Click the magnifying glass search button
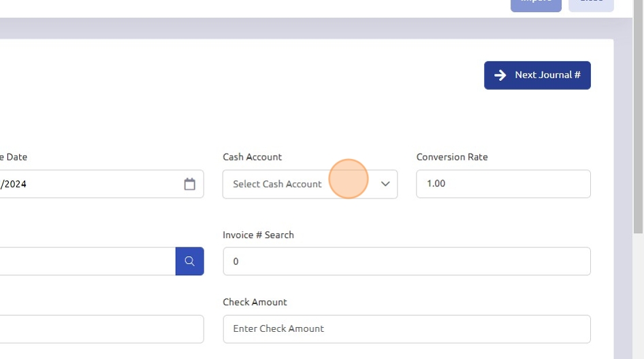The height and width of the screenshot is (359, 644). (189, 261)
